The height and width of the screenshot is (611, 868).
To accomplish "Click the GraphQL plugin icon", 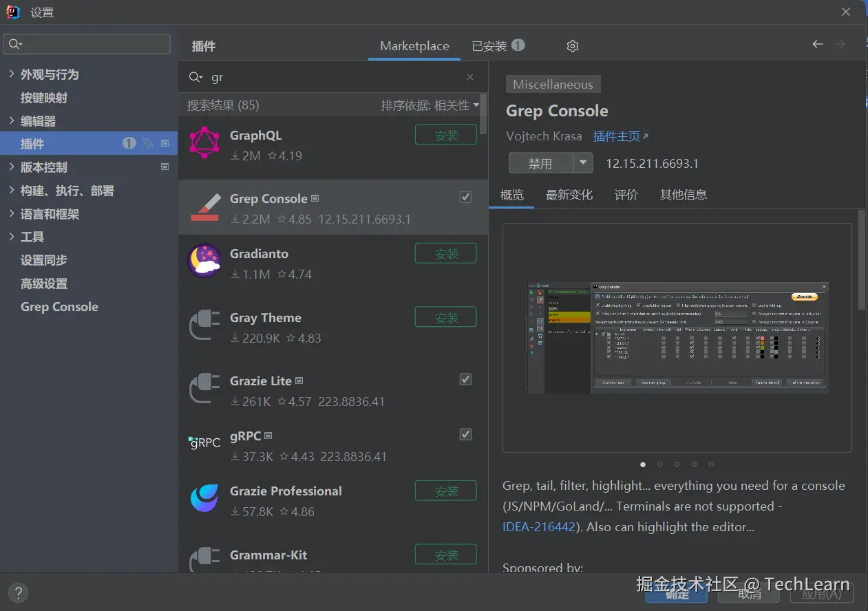I will click(204, 143).
